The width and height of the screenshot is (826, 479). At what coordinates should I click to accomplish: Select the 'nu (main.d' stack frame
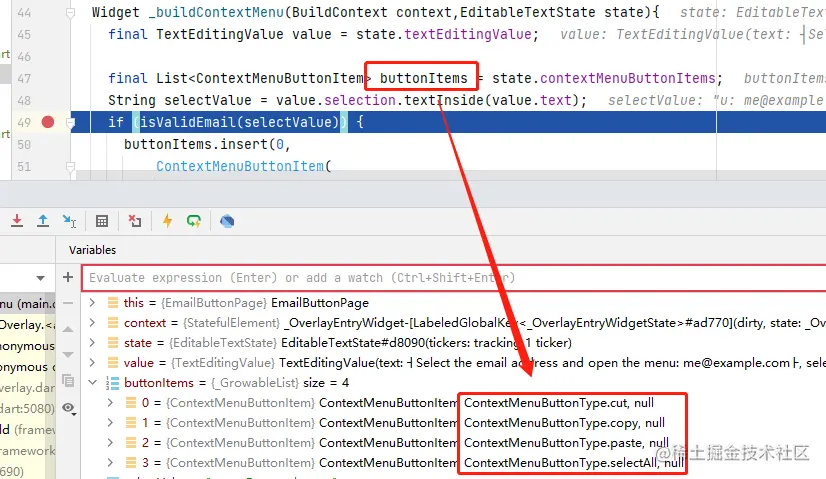pos(27,304)
